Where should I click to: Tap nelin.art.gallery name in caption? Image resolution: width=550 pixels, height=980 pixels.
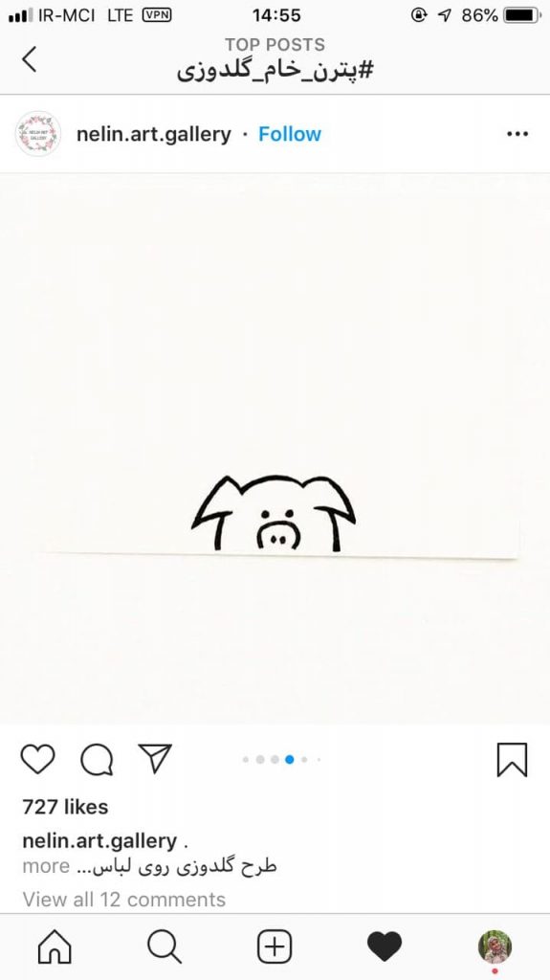[x=99, y=841]
